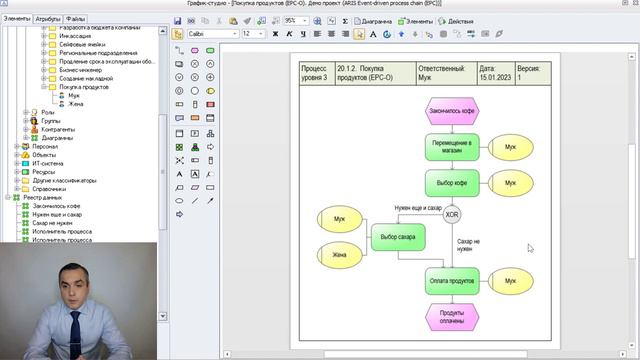Click the blue circular refresh-style icon
The width and height of the screenshot is (640, 360).
pyautogui.click(x=387, y=34)
